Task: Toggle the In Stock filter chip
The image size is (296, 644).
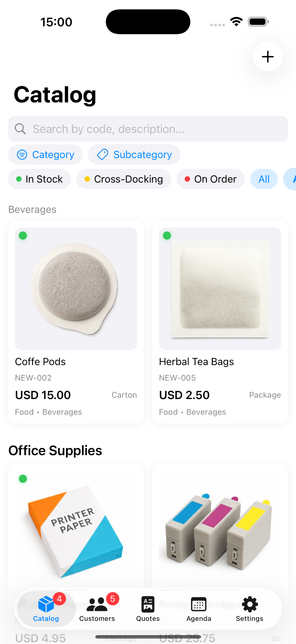Action: (x=40, y=179)
